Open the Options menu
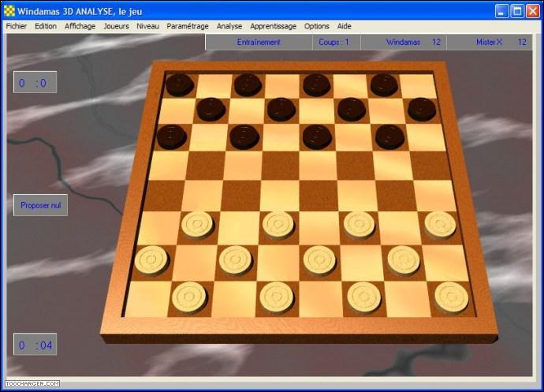This screenshot has width=544, height=392. [x=316, y=26]
